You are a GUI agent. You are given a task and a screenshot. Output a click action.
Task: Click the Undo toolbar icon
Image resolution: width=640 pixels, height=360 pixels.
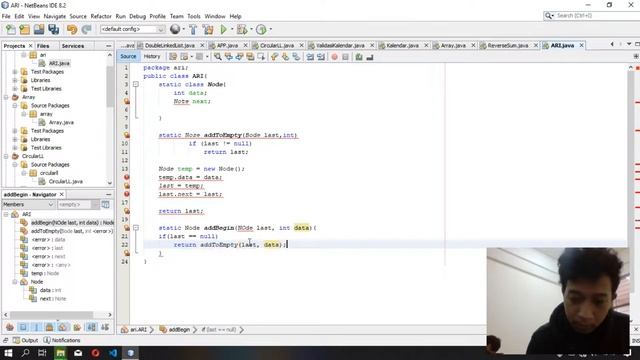[x=72, y=29]
